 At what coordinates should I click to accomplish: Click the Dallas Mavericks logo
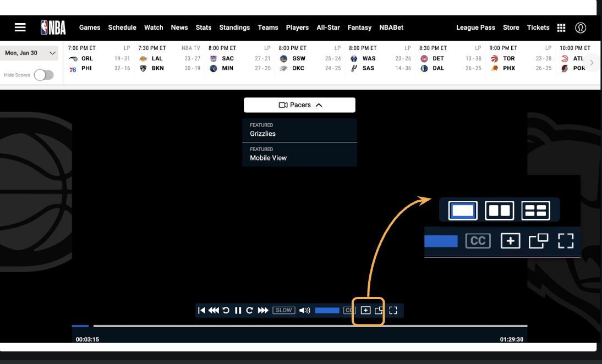click(424, 68)
